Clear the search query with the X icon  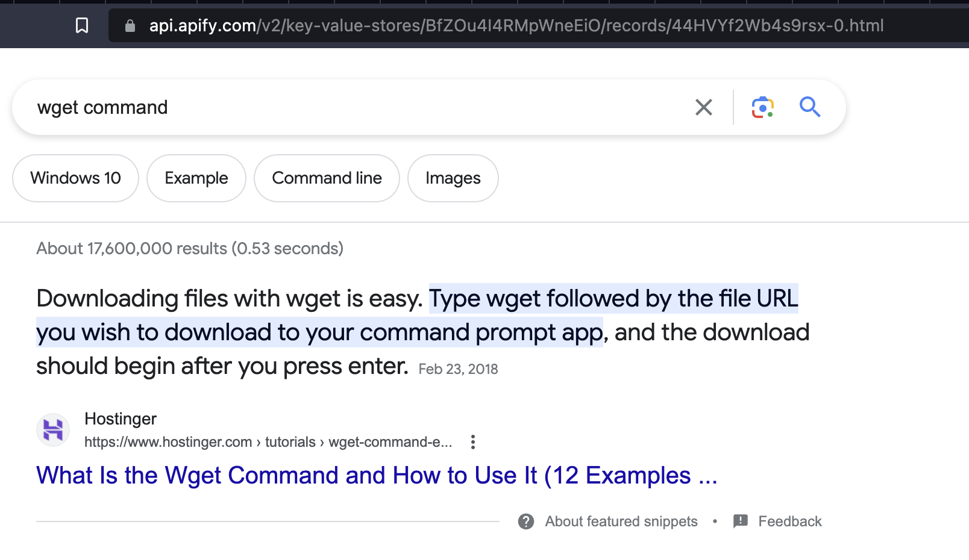[x=703, y=107]
